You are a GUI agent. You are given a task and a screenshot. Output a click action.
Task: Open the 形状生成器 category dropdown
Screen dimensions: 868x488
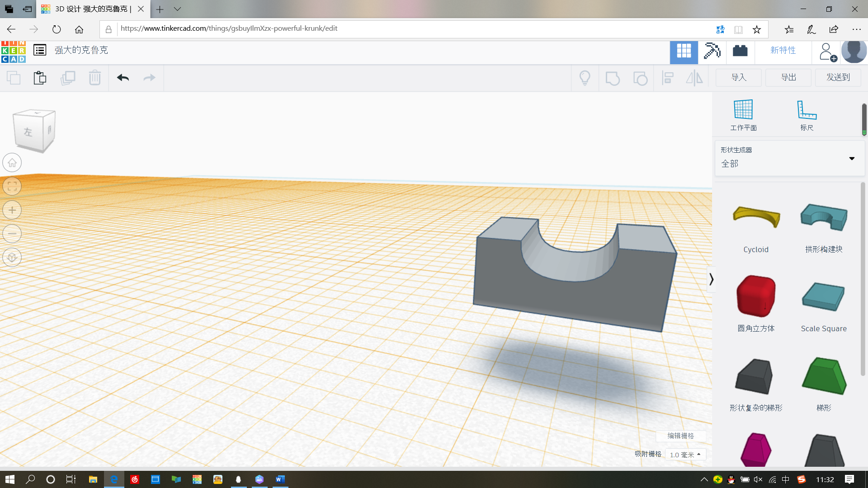(x=789, y=158)
